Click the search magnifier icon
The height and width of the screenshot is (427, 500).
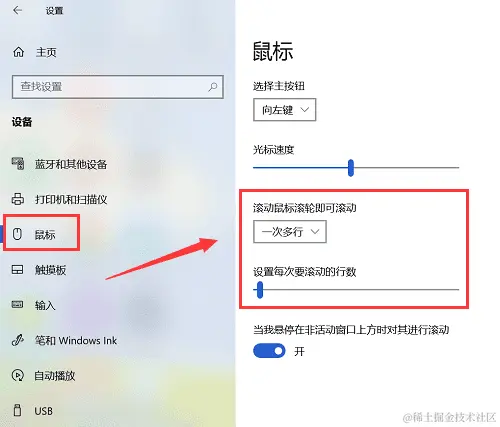[x=212, y=87]
